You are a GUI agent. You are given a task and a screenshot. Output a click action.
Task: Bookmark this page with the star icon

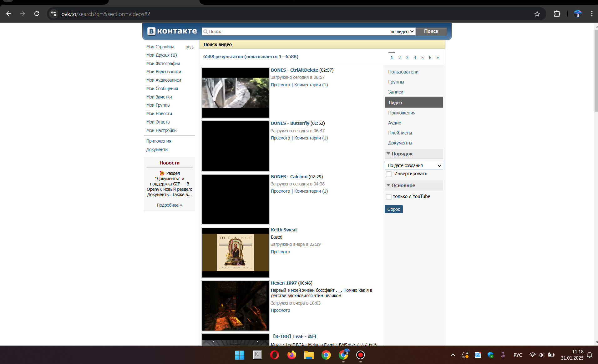(537, 14)
